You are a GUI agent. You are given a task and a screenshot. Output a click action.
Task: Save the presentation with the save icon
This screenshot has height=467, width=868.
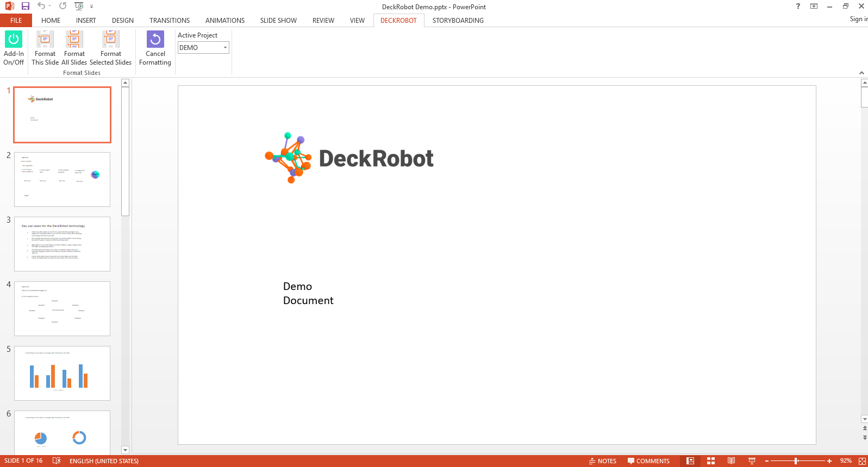coord(25,6)
